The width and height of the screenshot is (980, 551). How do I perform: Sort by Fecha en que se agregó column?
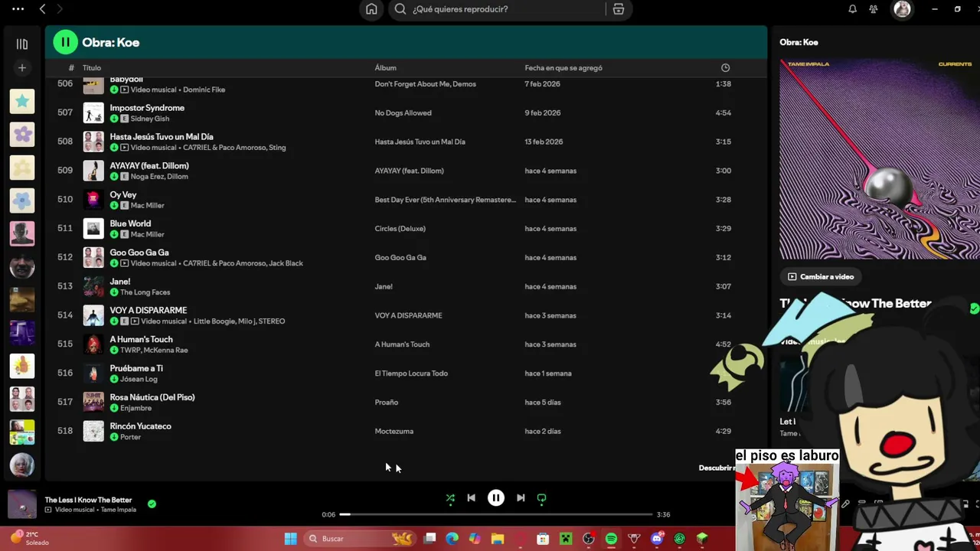pyautogui.click(x=563, y=68)
